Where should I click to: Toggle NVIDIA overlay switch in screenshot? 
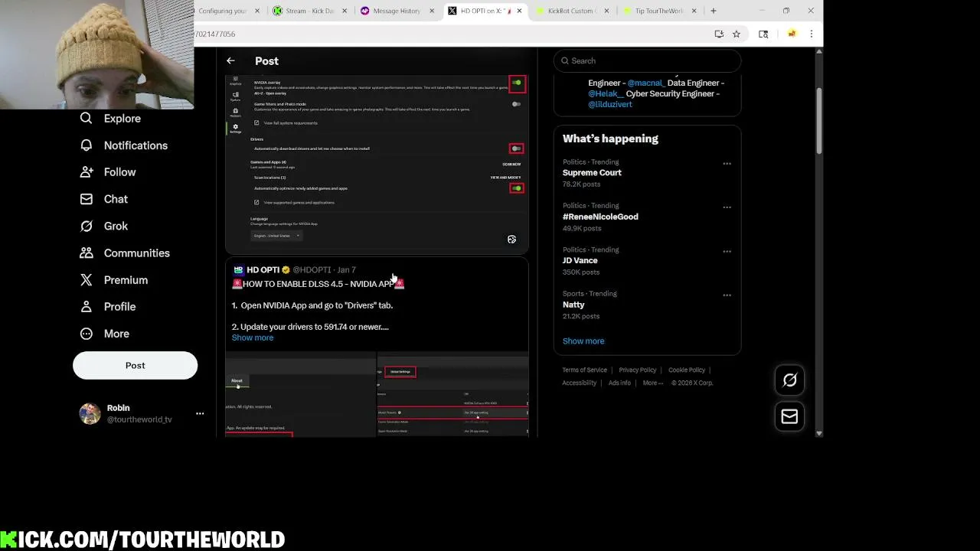(517, 83)
